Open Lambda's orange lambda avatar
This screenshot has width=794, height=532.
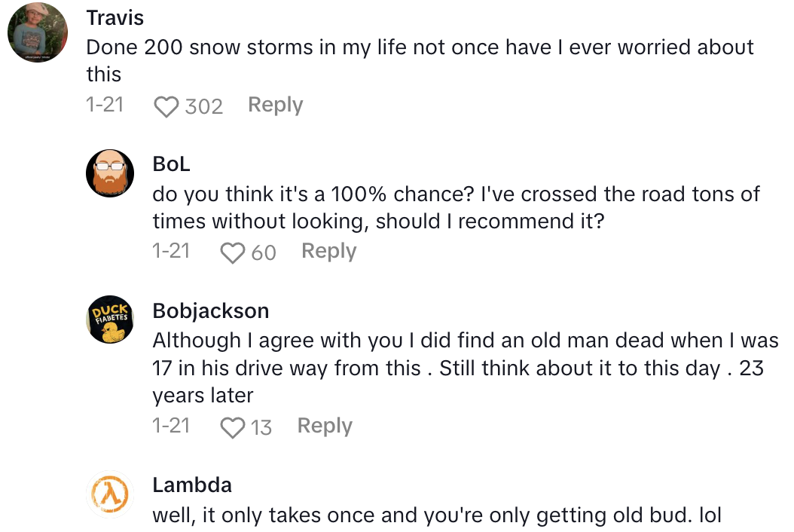110,494
